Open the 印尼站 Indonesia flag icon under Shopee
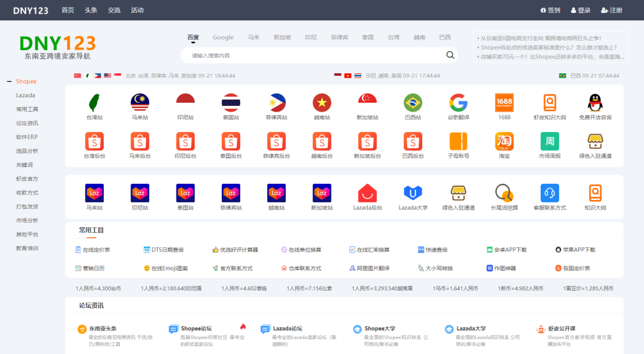Image resolution: width=644 pixels, height=354 pixels. click(185, 103)
